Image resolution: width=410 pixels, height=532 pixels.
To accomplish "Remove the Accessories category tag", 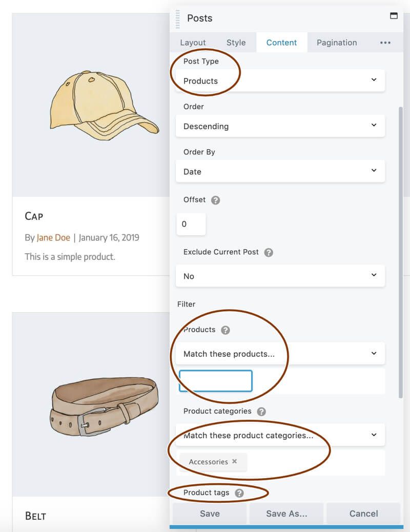I will 234,461.
